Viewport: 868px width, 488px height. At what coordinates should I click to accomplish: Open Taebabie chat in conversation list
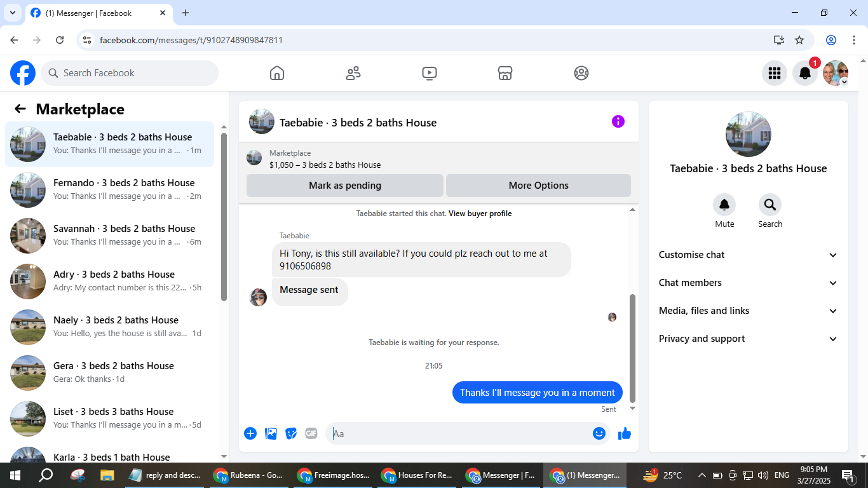(x=109, y=144)
